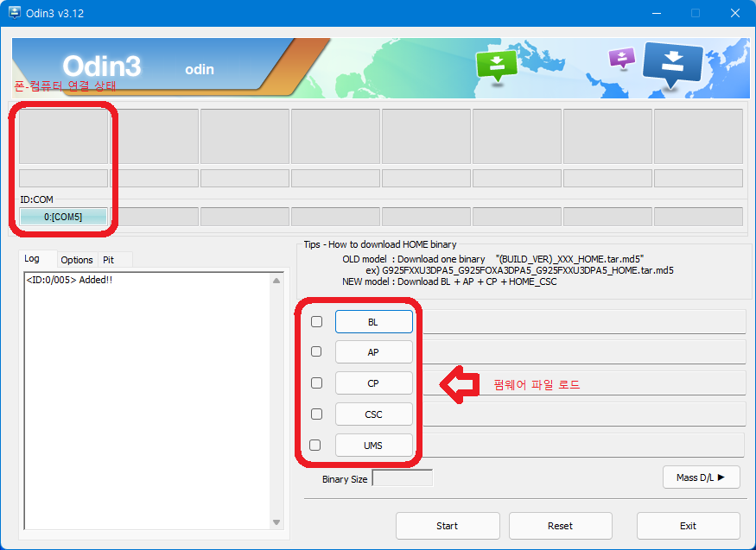
Task: Click the log scrollbar down arrow
Action: [x=276, y=522]
